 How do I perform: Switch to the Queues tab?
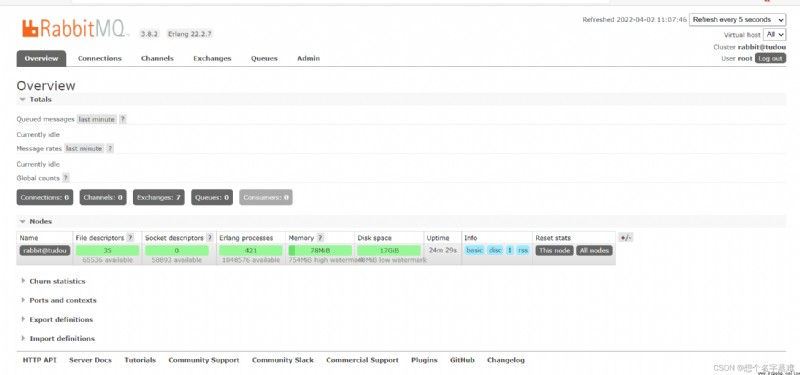click(x=264, y=58)
